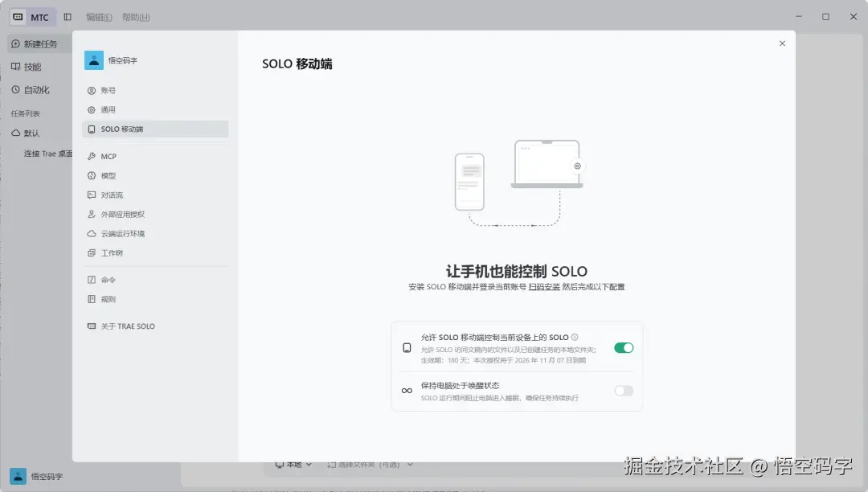Viewport: 868px width, 492px height.
Task: Minimize the MTC window
Action: pos(798,17)
